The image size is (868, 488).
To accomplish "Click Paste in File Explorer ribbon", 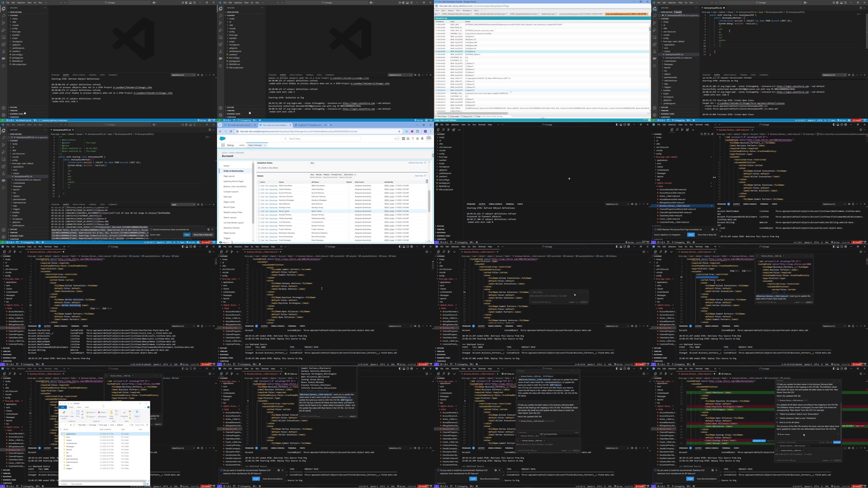I will 78,414.
